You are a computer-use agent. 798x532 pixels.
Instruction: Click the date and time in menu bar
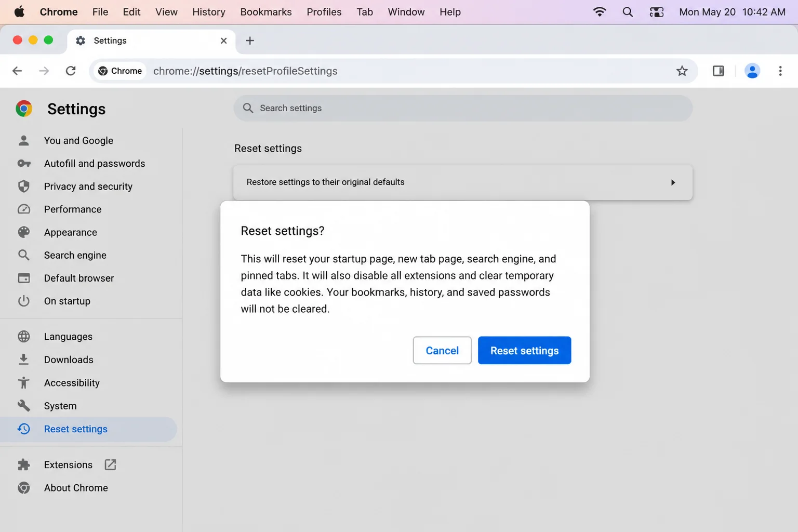coord(732,12)
